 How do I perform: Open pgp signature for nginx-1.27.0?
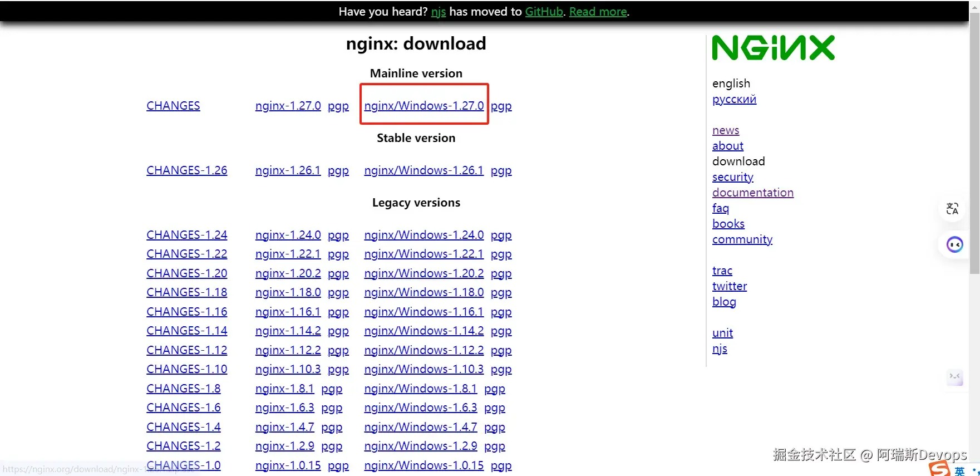coord(338,106)
